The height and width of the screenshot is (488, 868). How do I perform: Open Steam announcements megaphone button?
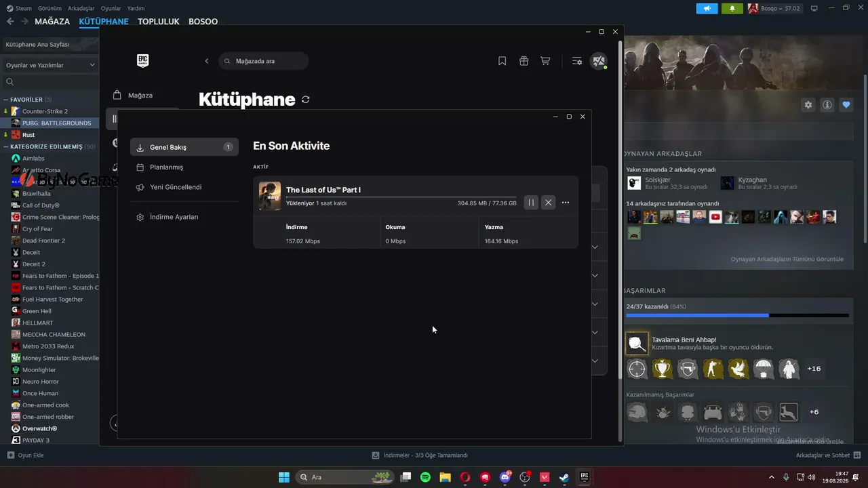(x=707, y=9)
